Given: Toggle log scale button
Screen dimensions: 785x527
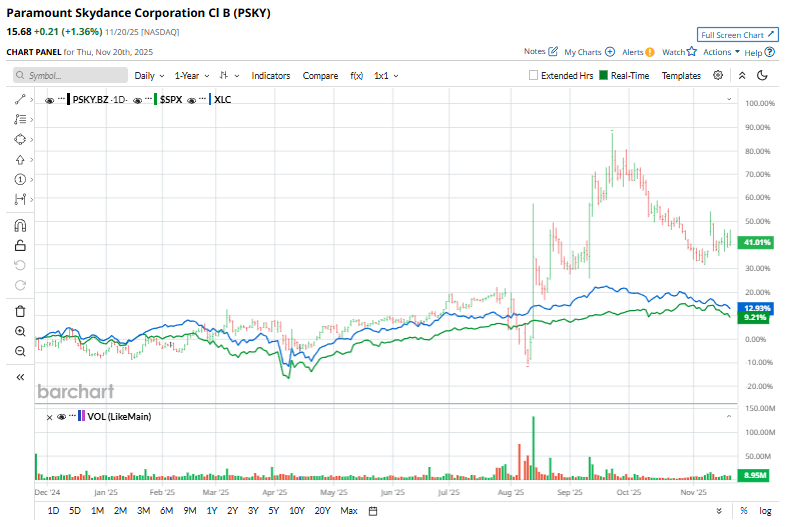Looking at the screenshot, I should click(x=765, y=510).
